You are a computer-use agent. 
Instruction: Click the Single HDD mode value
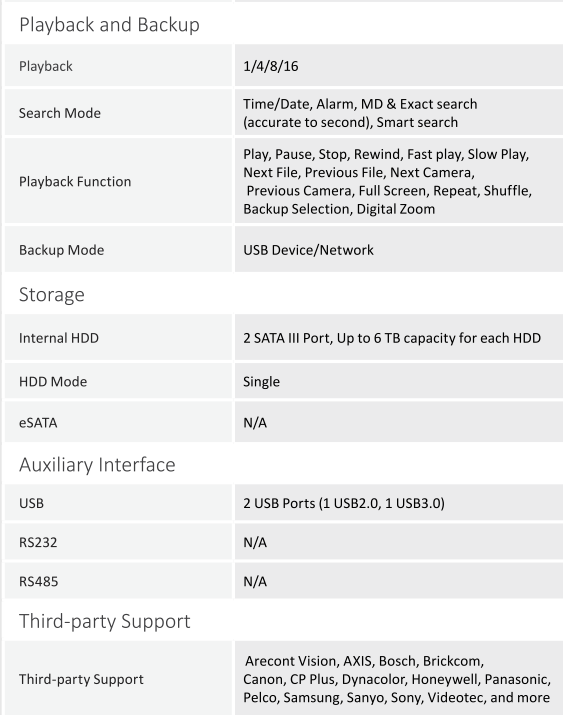tap(261, 382)
